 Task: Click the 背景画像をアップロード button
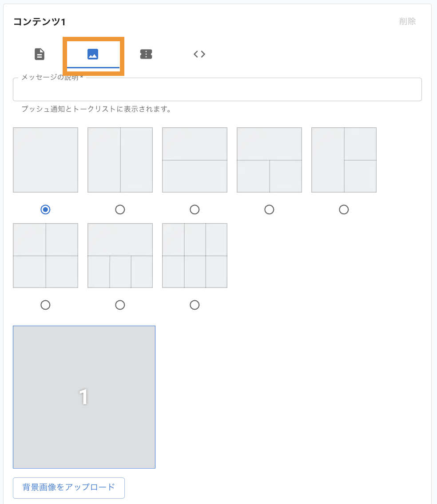click(x=68, y=488)
